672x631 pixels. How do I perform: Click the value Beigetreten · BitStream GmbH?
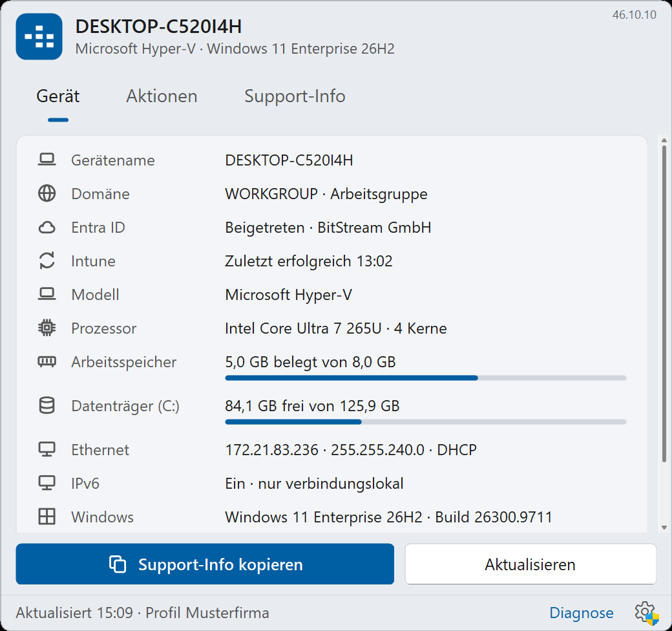pyautogui.click(x=328, y=228)
